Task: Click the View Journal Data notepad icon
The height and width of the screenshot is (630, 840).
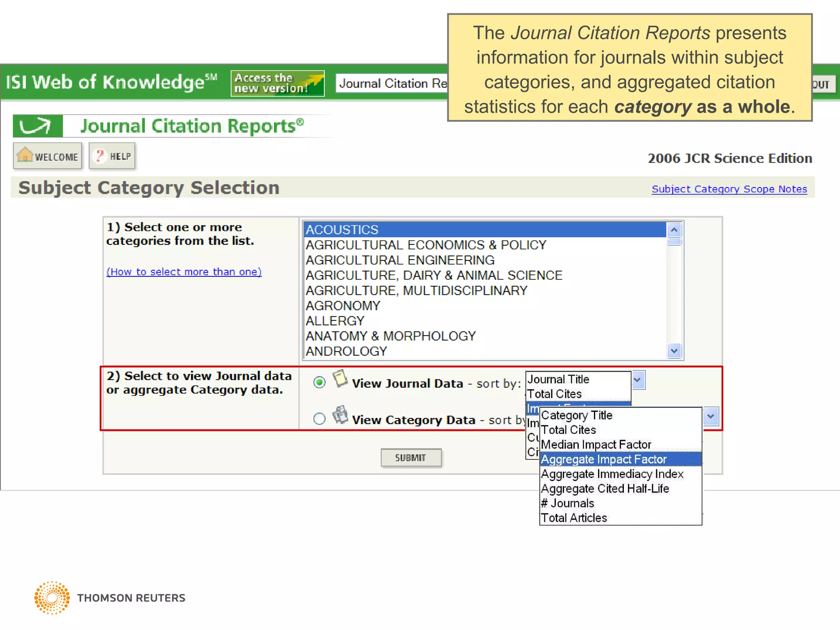Action: pyautogui.click(x=340, y=378)
